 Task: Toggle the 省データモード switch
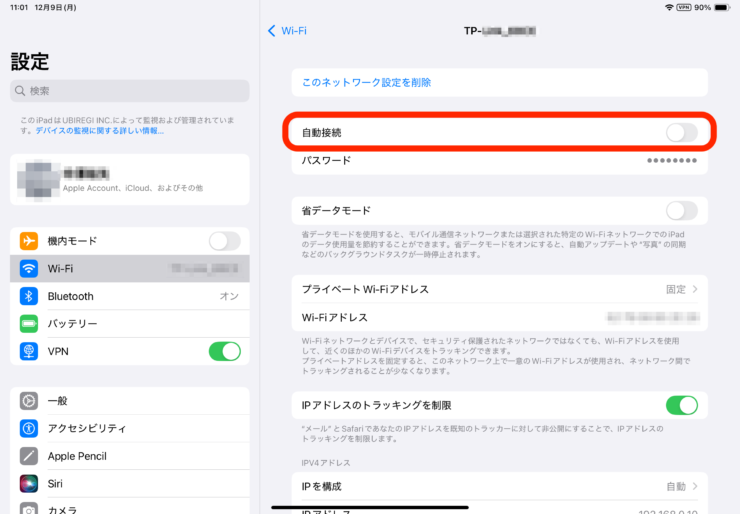(x=681, y=211)
